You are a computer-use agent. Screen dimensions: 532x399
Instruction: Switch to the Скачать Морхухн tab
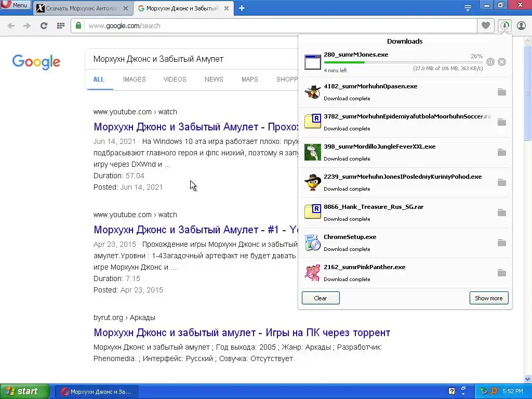click(82, 8)
